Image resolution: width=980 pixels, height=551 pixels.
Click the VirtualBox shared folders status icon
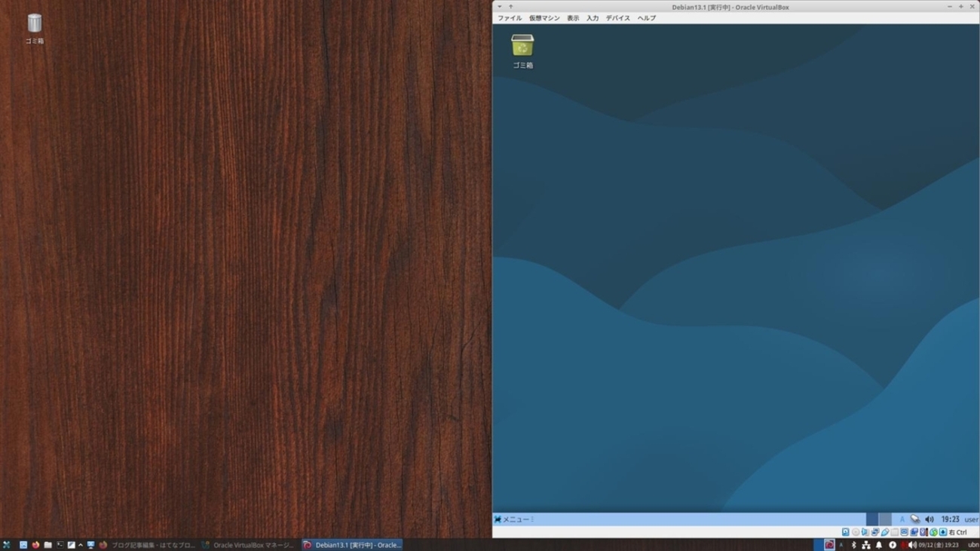(895, 532)
